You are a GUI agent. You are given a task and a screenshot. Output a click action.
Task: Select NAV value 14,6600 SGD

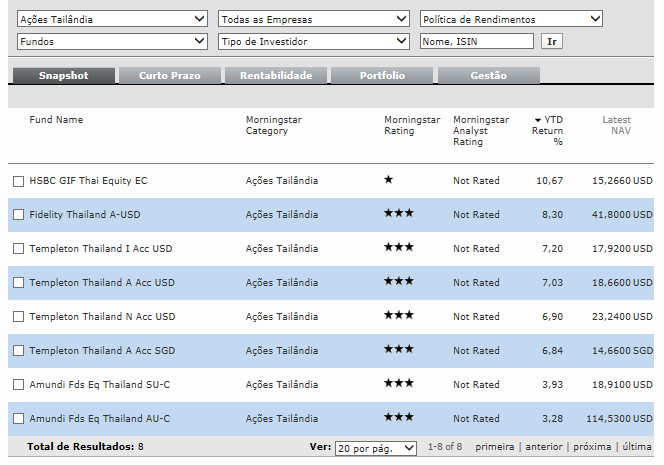pos(622,351)
